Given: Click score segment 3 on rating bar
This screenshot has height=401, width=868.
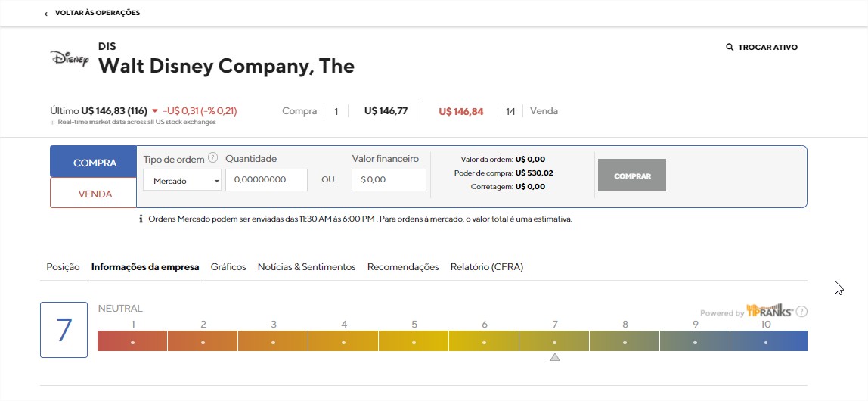Looking at the screenshot, I should click(x=274, y=341).
